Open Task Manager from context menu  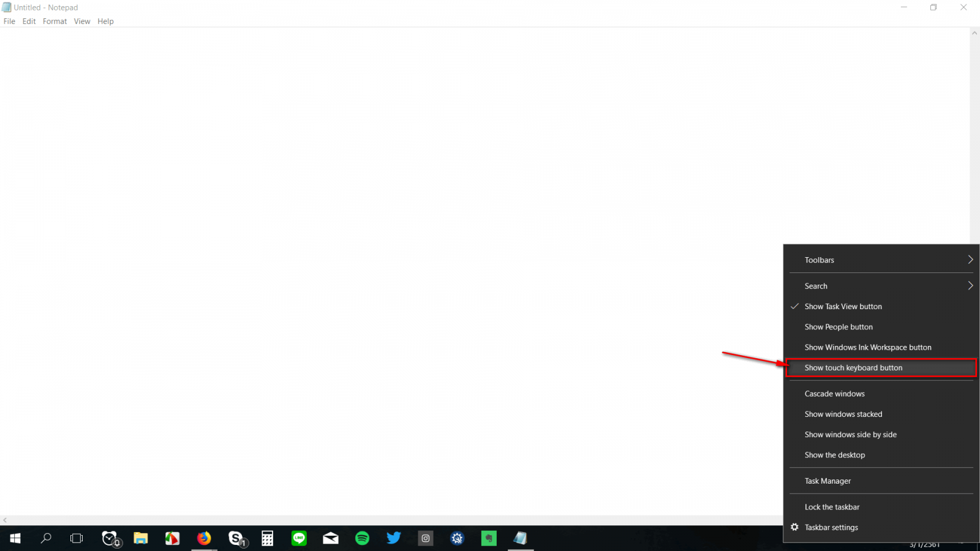(881, 481)
